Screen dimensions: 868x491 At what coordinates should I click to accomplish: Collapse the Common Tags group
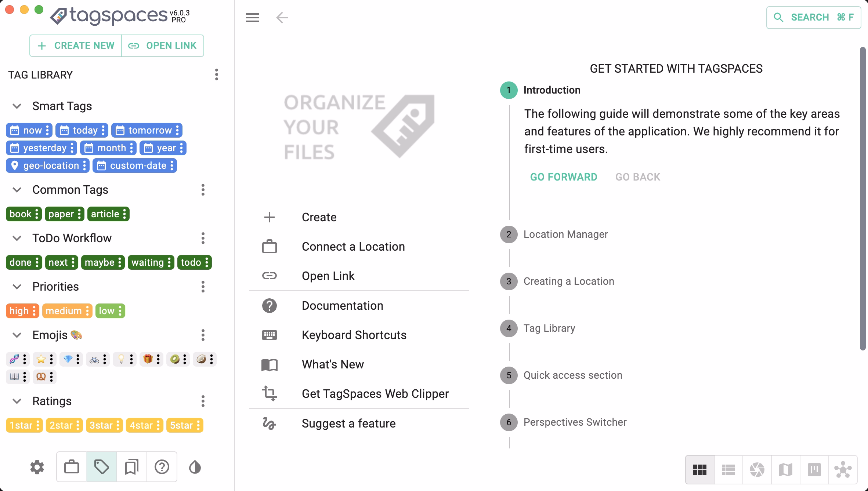(17, 190)
